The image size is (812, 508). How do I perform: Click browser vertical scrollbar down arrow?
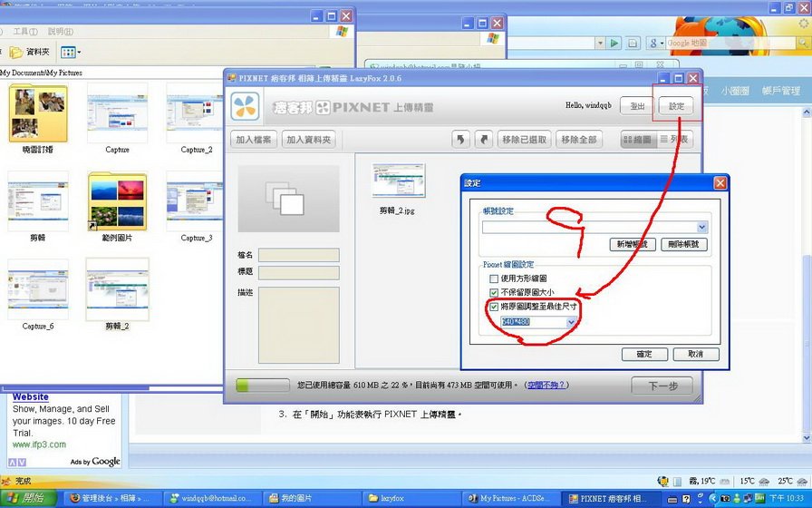tap(807, 438)
